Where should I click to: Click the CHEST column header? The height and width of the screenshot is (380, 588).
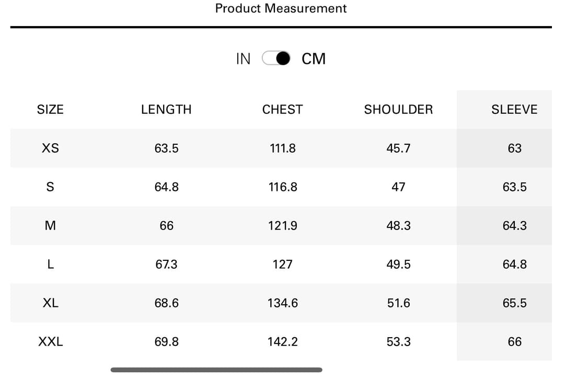pos(282,109)
